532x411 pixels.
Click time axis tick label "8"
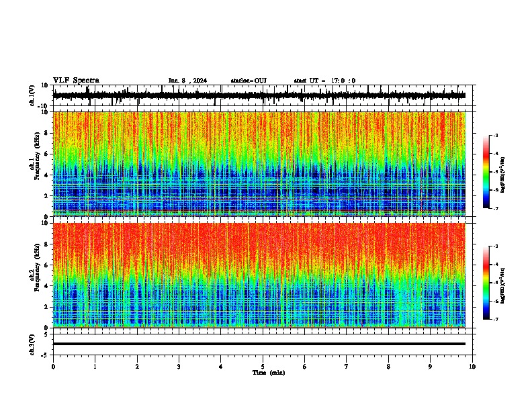tap(388, 367)
